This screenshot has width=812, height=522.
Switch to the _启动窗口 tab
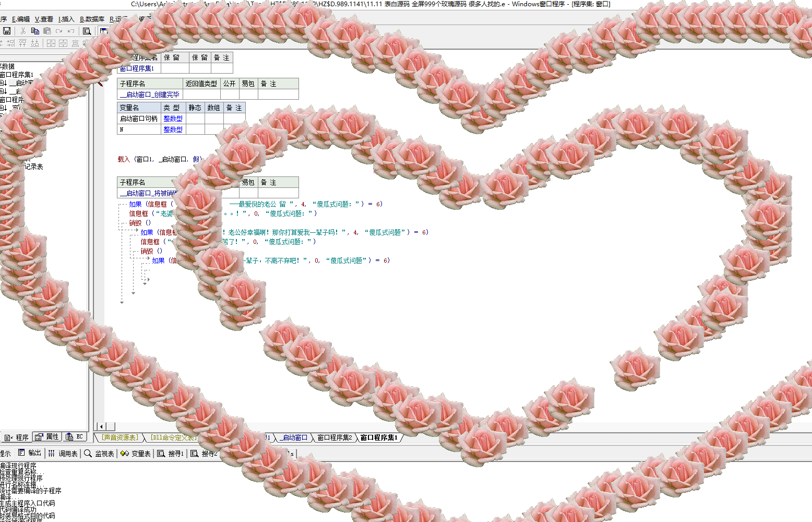point(295,438)
